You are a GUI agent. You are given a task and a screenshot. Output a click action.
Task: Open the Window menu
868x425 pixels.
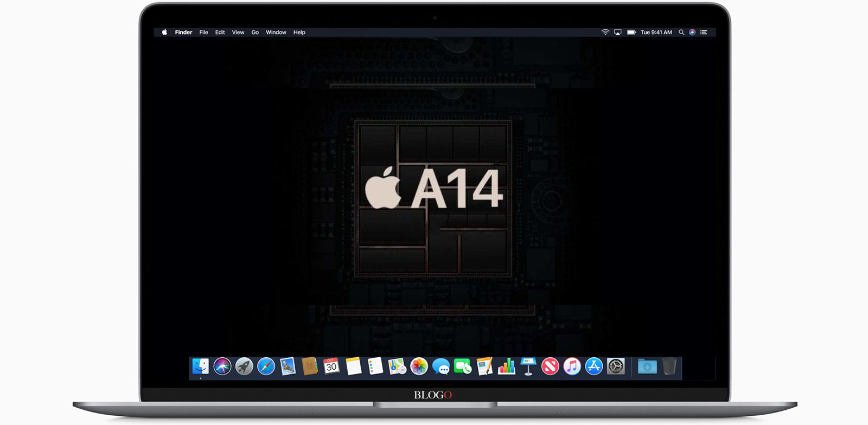click(276, 33)
